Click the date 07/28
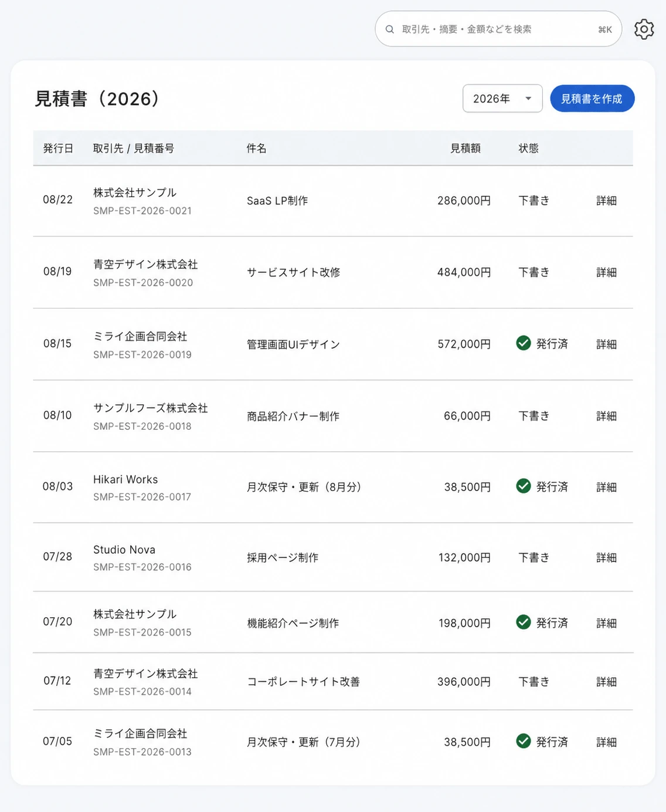This screenshot has width=666, height=812. coord(57,556)
